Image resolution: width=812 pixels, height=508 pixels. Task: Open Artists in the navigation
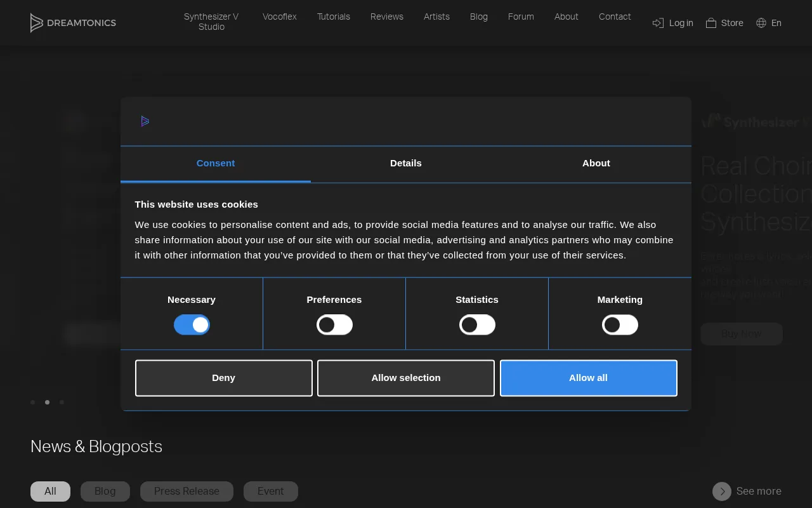436,17
